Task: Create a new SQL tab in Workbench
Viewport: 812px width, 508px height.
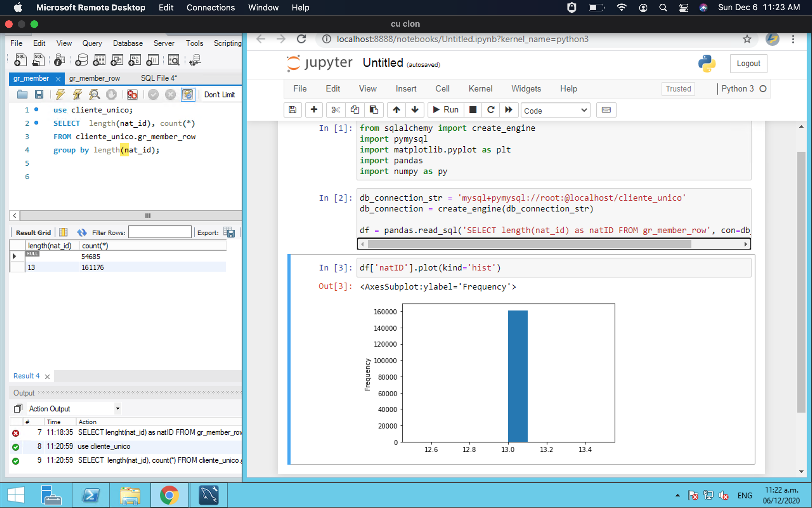Action: (20, 60)
